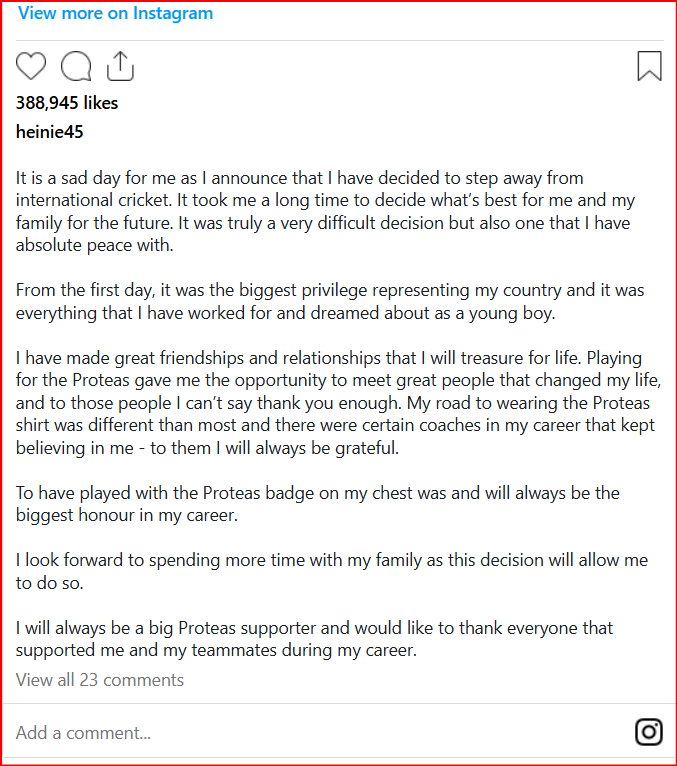
Task: View who liked via '388,945 likes'
Action: pyautogui.click(x=67, y=103)
